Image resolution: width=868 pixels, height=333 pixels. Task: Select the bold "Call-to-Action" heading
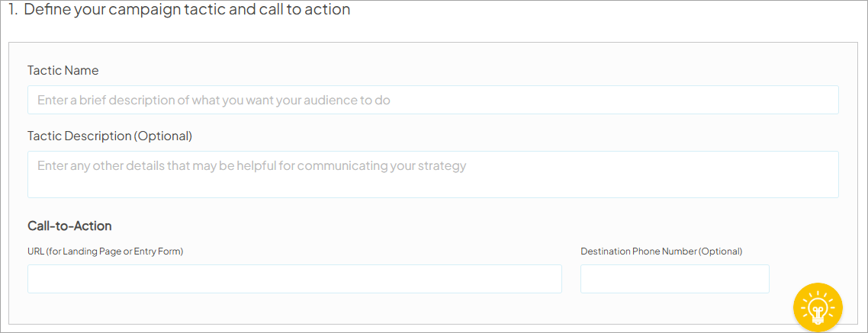click(x=69, y=226)
